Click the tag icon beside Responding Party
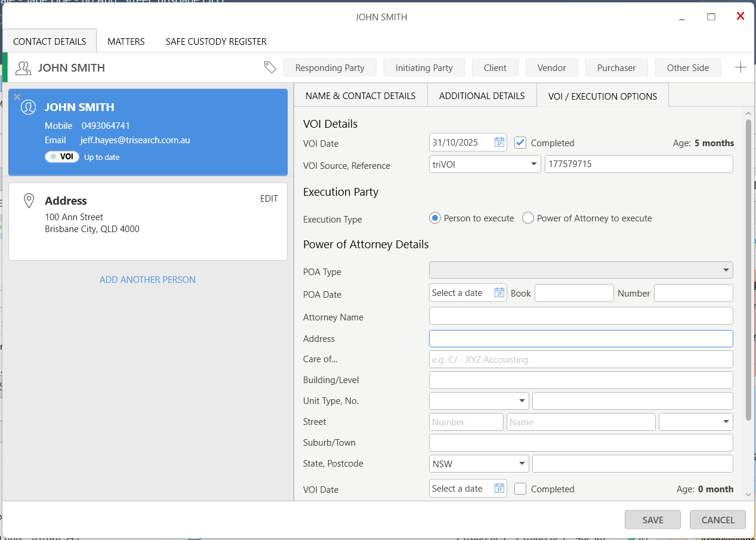The image size is (756, 540). (270, 67)
